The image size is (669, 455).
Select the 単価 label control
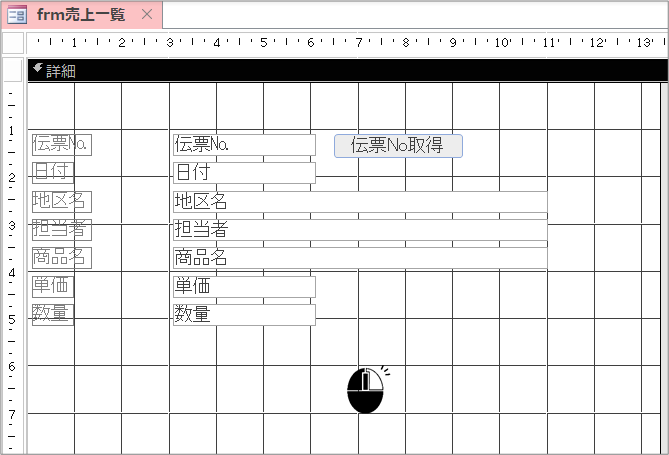(53, 286)
